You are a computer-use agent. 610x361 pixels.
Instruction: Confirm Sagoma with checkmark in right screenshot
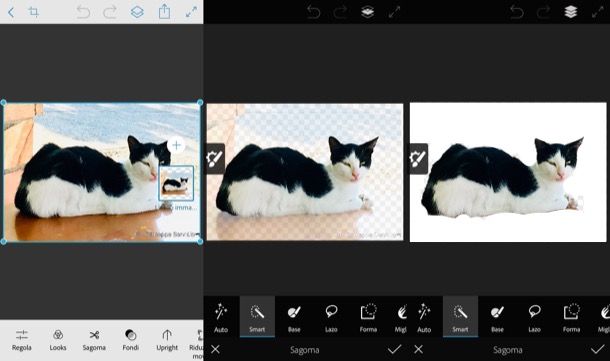click(597, 349)
